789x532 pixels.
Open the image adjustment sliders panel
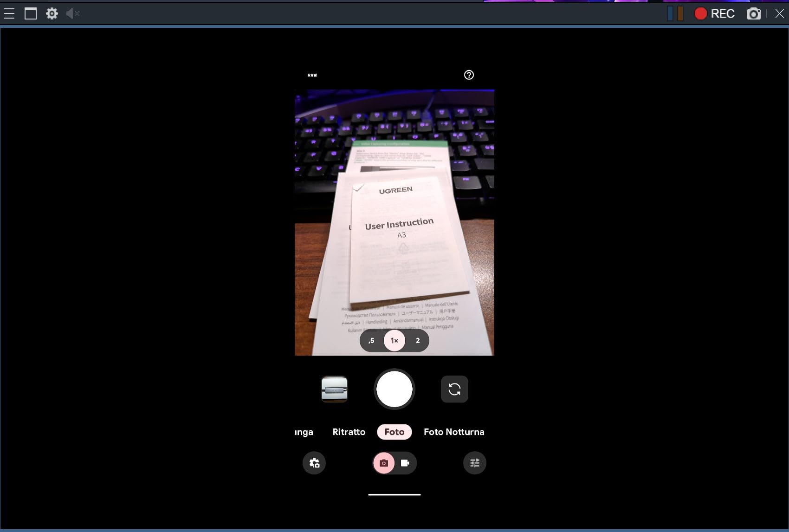(475, 463)
